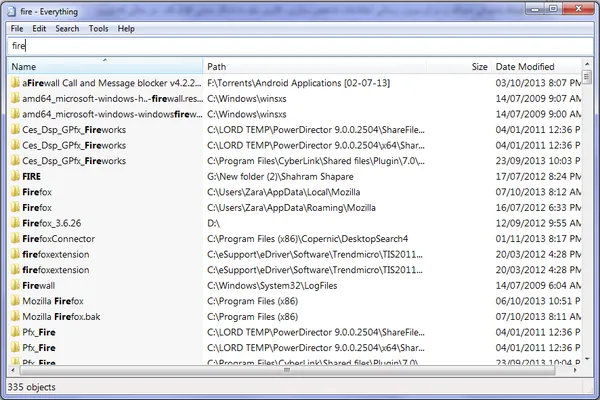Click date '03/10/2013 8:07 PM'
The height and width of the screenshot is (400, 600).
[538, 83]
